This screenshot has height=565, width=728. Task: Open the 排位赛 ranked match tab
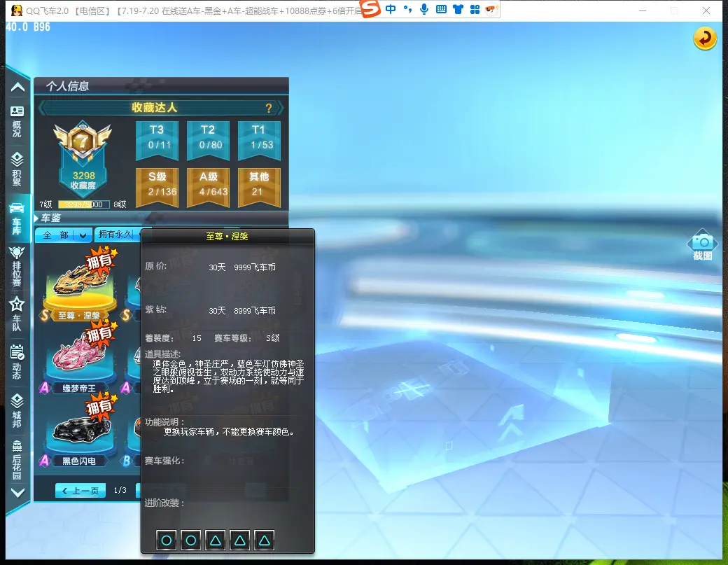click(17, 266)
